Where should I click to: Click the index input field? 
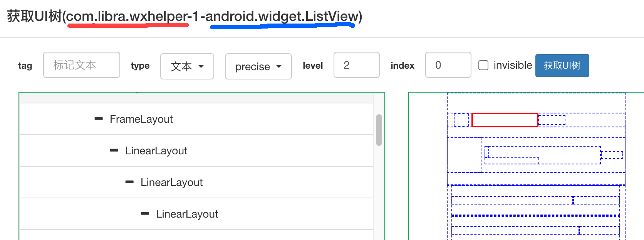pos(448,65)
